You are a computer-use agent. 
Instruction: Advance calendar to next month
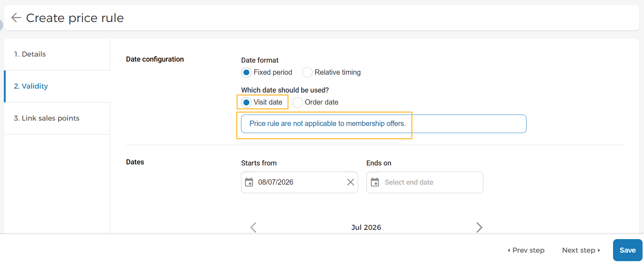pyautogui.click(x=479, y=227)
